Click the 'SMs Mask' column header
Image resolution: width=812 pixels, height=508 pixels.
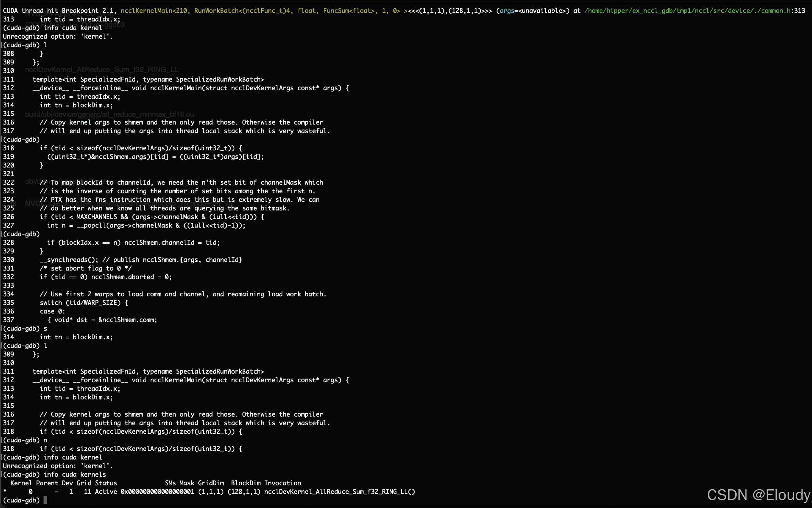tap(179, 483)
